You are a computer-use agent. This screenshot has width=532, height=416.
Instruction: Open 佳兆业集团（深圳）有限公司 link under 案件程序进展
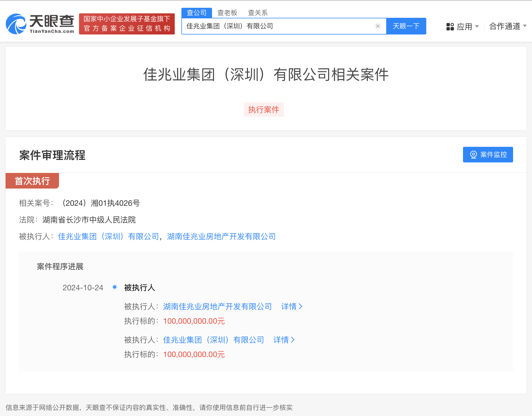coord(213,340)
